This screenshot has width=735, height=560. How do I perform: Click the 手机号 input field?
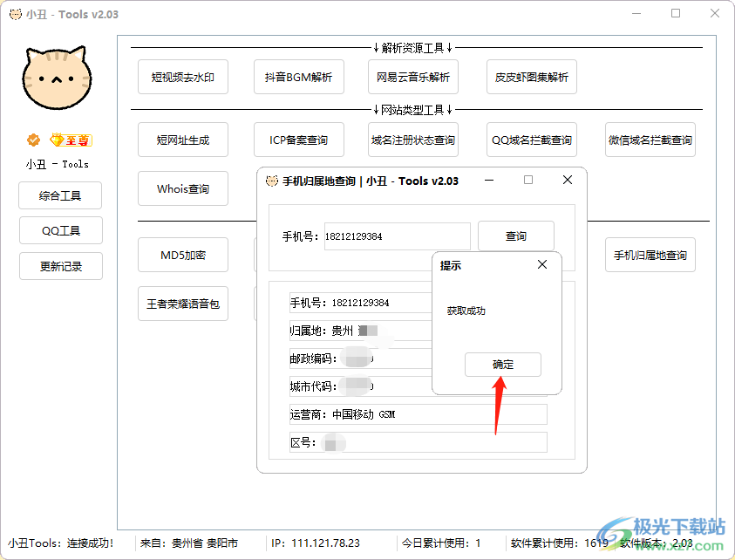tap(397, 236)
